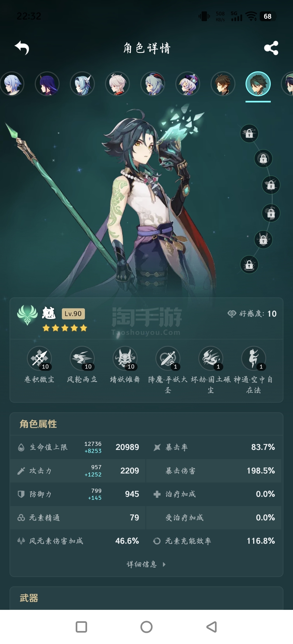Select the currently highlighted Xiao avatar
This screenshot has width=293, height=644.
pos(258,84)
